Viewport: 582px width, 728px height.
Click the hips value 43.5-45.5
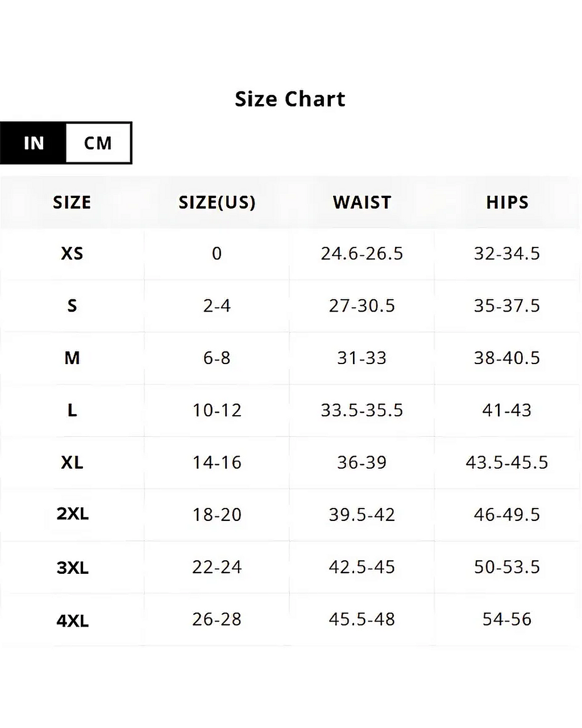point(507,462)
